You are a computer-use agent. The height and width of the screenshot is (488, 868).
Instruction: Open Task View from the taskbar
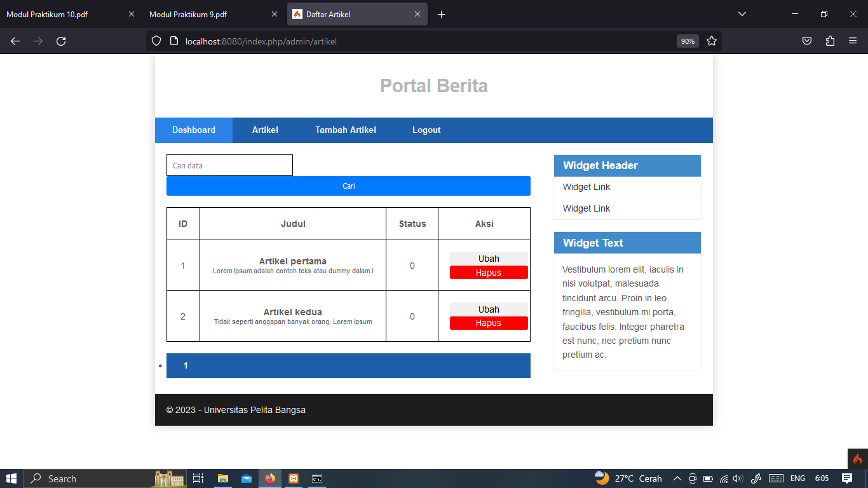(198, 478)
